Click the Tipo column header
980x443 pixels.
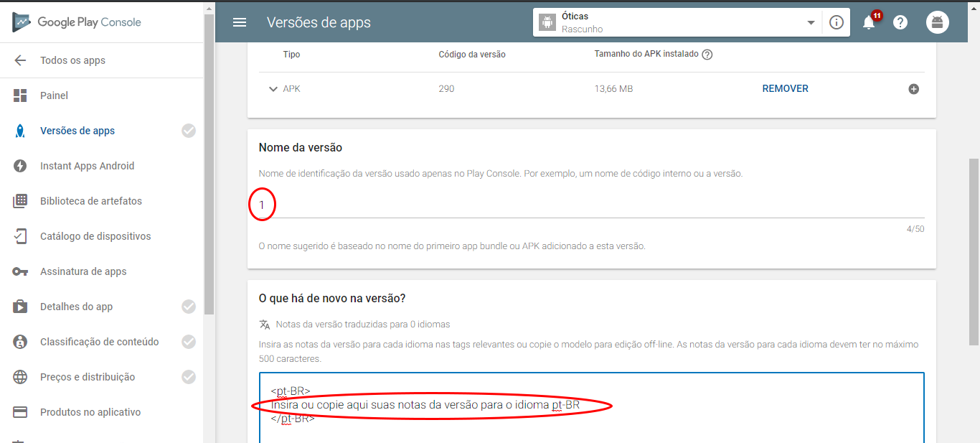291,55
